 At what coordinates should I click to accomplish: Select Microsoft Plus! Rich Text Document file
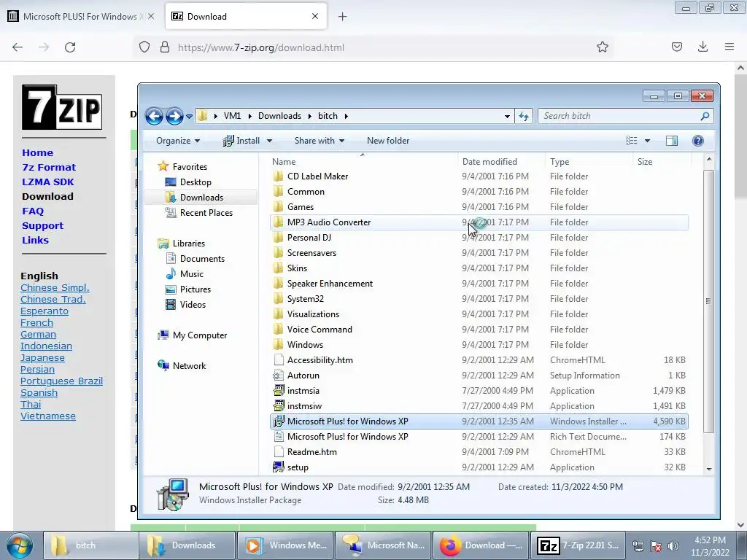(x=479, y=437)
